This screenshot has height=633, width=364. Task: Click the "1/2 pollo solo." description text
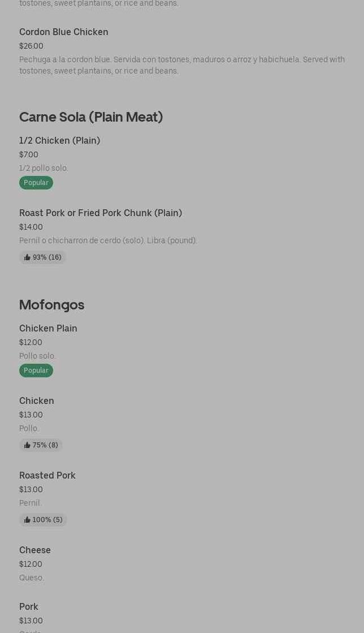(x=44, y=169)
